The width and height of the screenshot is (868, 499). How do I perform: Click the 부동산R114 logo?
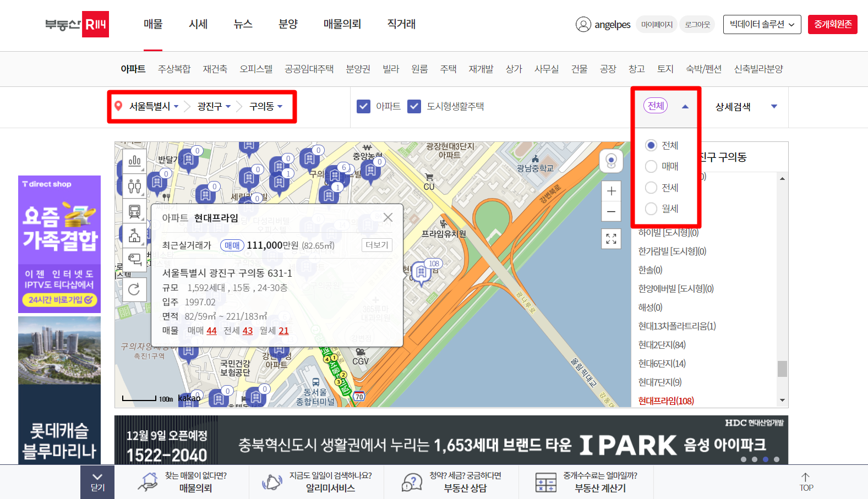(77, 24)
